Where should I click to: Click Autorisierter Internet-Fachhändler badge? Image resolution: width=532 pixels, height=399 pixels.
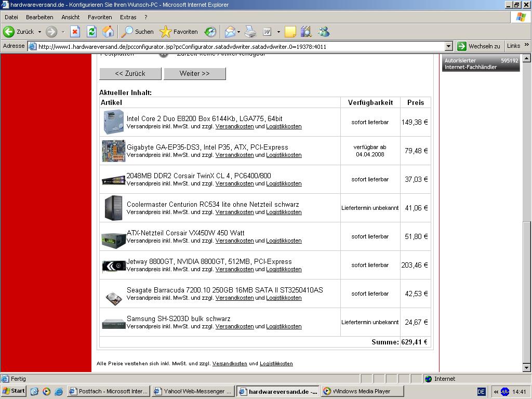click(481, 63)
